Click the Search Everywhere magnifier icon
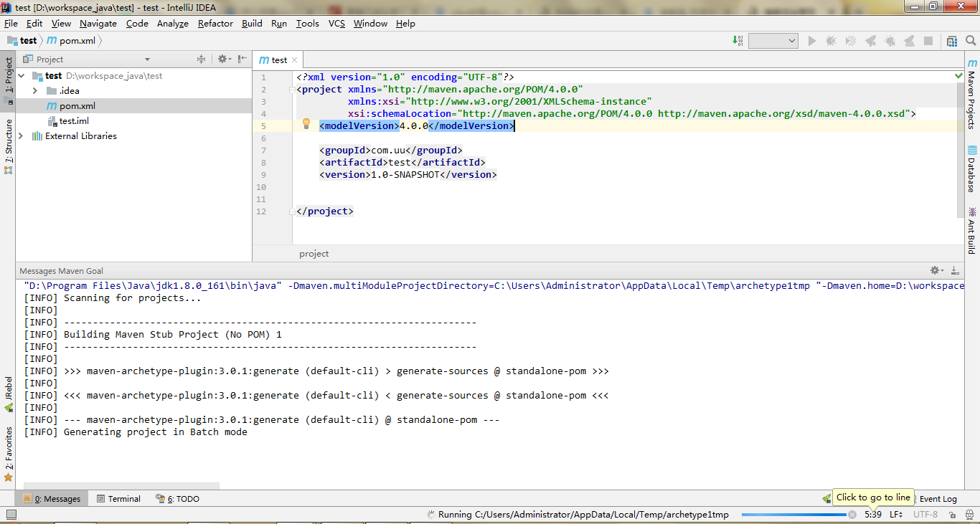980x524 pixels. click(x=969, y=41)
